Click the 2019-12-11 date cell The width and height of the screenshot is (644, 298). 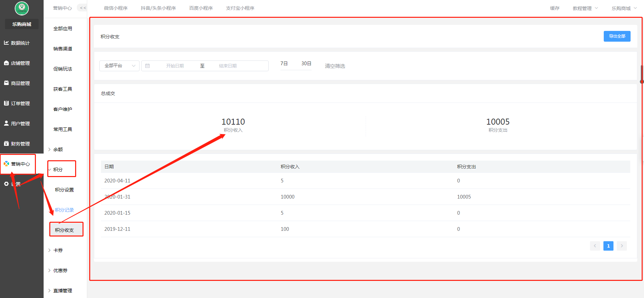pyautogui.click(x=117, y=229)
